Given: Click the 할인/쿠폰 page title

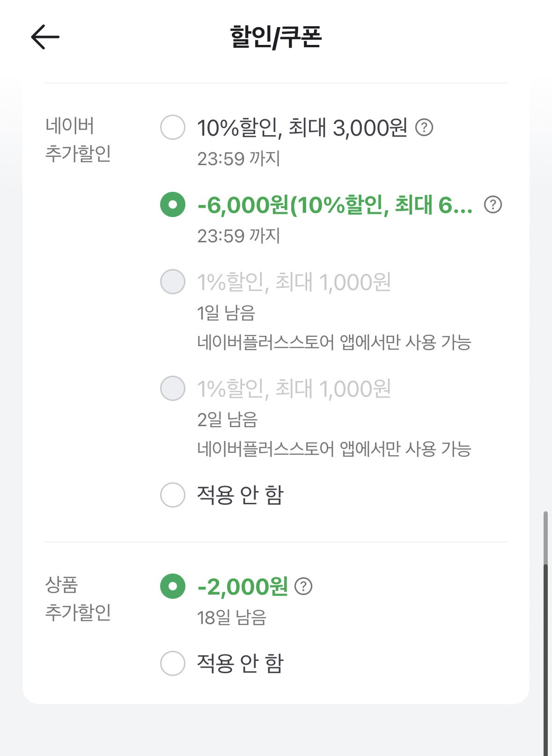Looking at the screenshot, I should pyautogui.click(x=276, y=37).
